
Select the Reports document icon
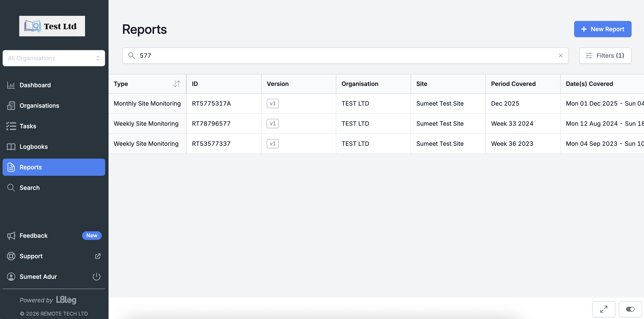click(x=11, y=167)
